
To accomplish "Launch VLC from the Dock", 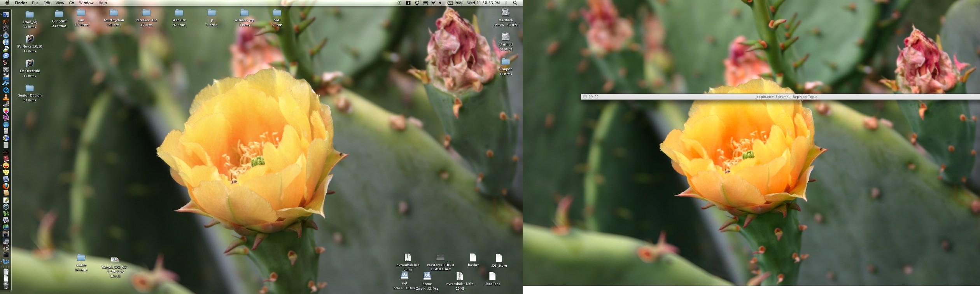I will point(6,97).
